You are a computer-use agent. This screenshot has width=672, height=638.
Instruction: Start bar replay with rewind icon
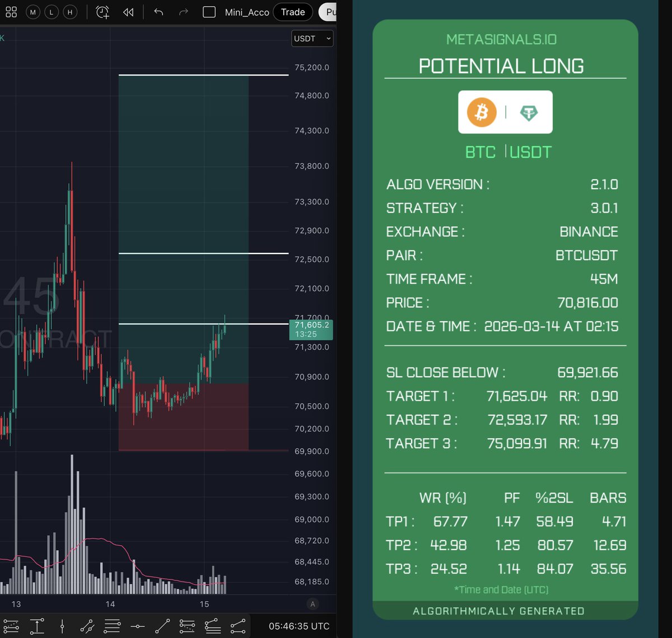(x=128, y=12)
